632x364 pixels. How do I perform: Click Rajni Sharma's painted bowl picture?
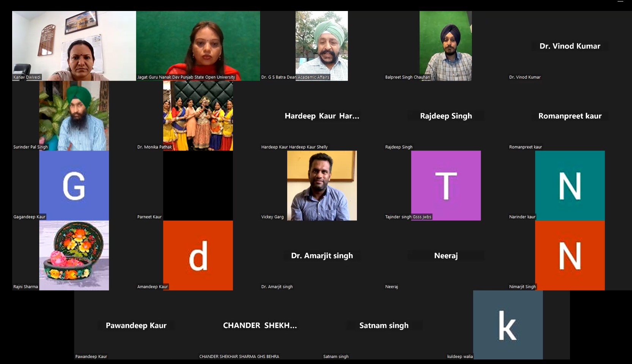[74, 256]
